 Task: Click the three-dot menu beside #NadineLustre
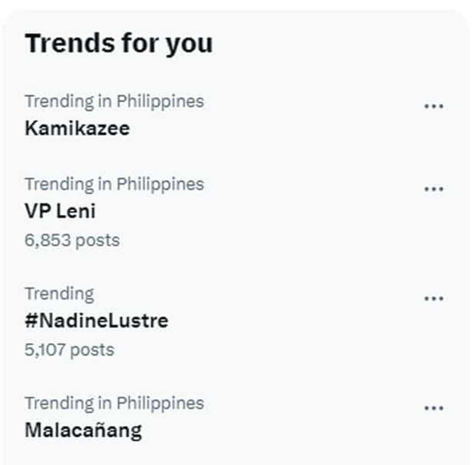(433, 299)
